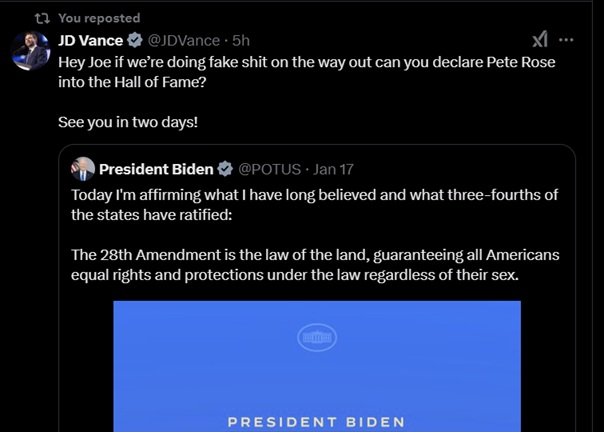Screen dimensions: 604x432
Task: Click the repost arrows icon above the post
Action: point(41,18)
